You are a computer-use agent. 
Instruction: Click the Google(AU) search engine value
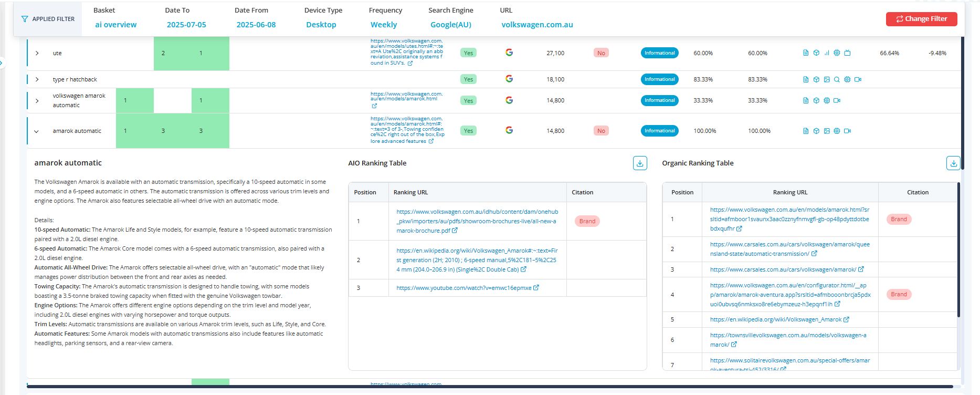[x=451, y=25]
